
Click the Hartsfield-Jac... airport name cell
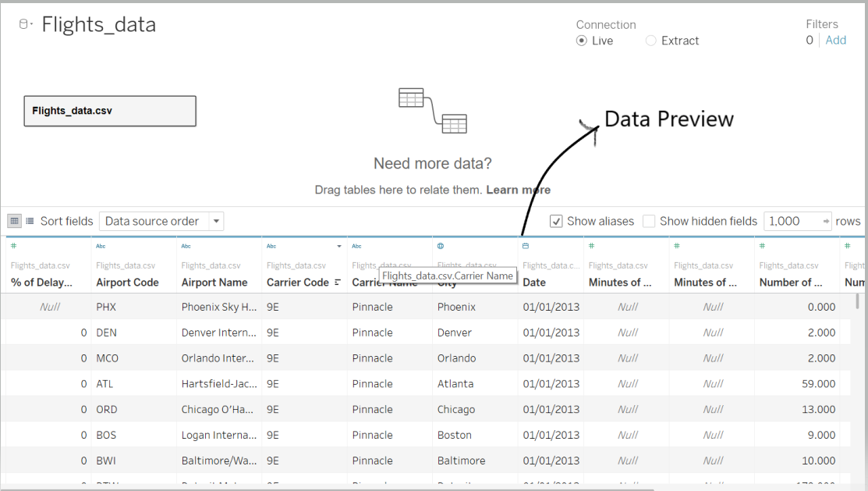219,383
